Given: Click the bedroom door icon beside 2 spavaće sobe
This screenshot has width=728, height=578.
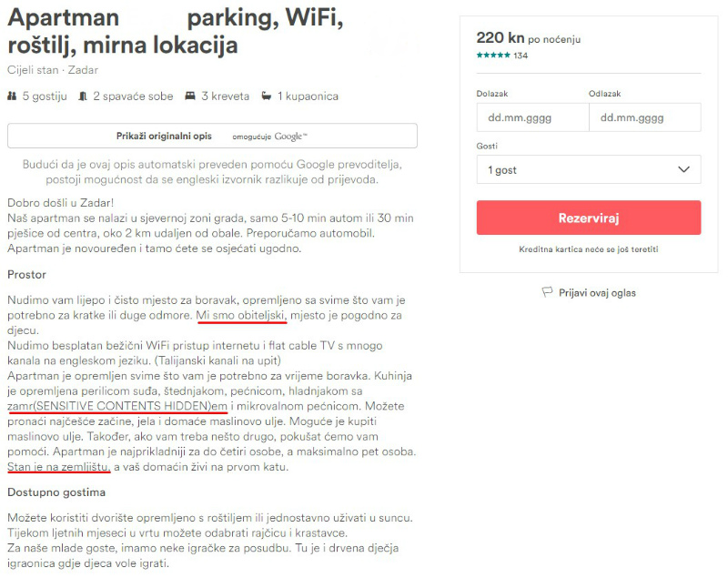Looking at the screenshot, I should coord(83,96).
